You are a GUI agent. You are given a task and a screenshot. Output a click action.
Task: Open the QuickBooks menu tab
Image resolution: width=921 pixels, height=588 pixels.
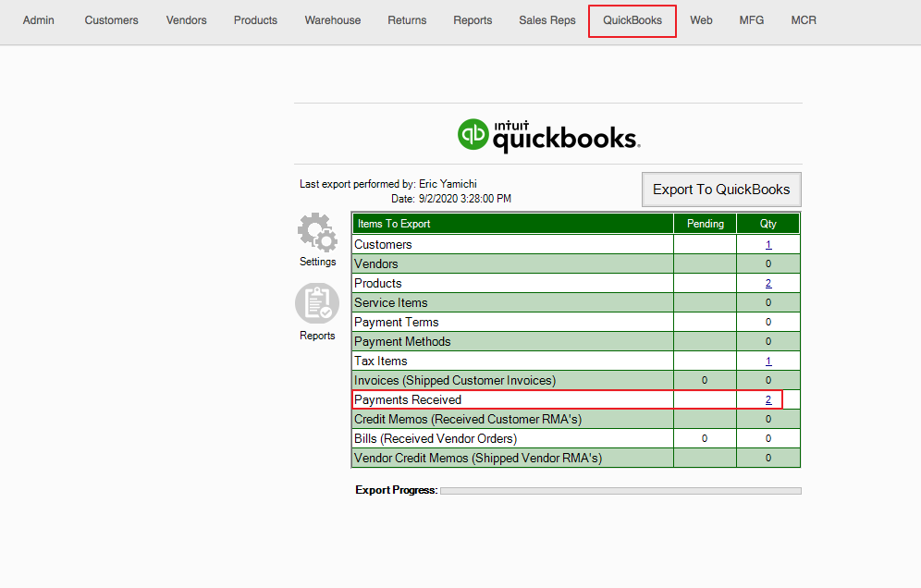point(632,20)
